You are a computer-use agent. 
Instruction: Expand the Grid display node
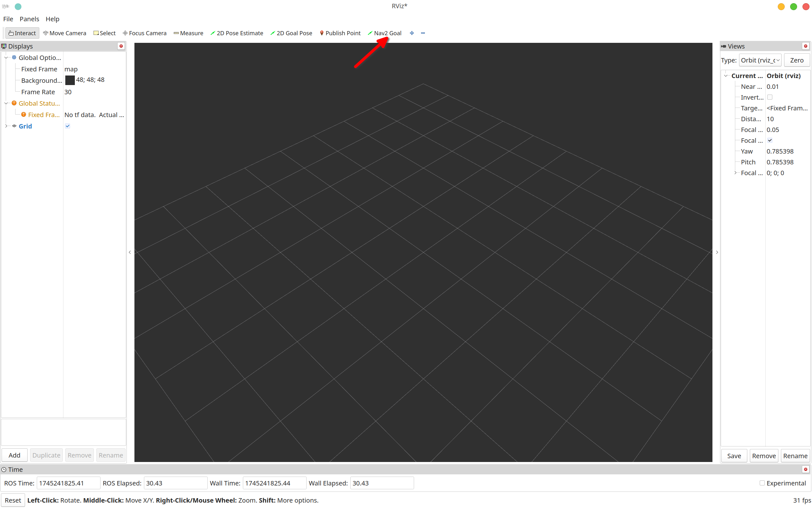tap(6, 126)
